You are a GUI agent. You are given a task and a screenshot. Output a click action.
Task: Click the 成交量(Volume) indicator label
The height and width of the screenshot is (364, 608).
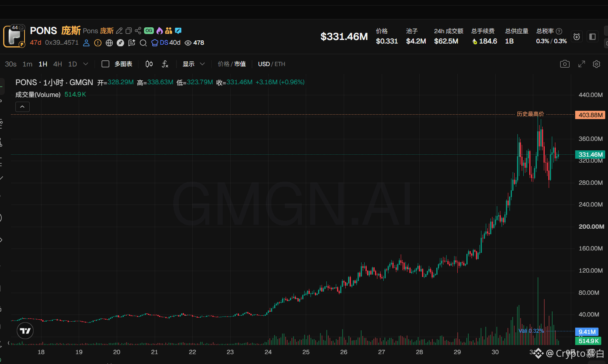click(x=38, y=95)
